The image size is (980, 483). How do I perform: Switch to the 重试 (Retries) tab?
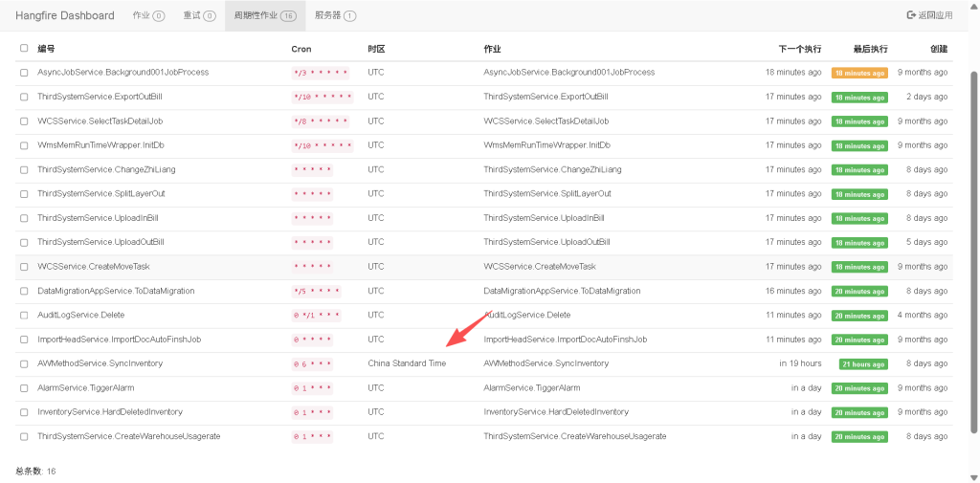pos(199,15)
